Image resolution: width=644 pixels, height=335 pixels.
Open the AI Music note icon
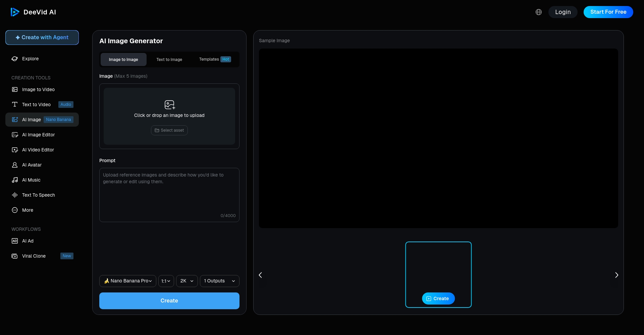tap(15, 180)
